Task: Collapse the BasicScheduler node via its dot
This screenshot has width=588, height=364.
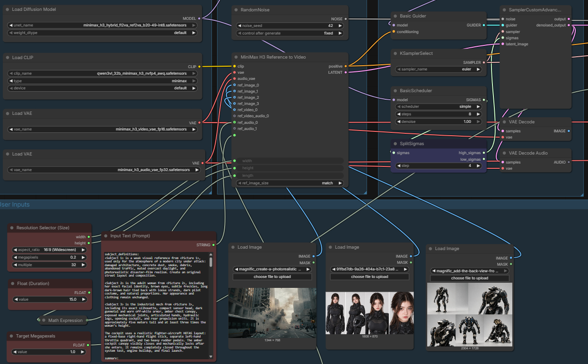Action: pos(395,90)
